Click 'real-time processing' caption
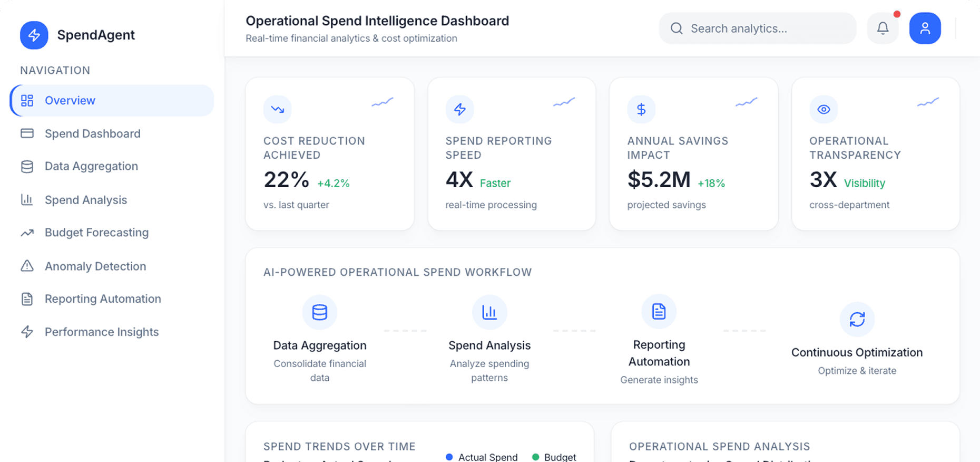 point(491,205)
